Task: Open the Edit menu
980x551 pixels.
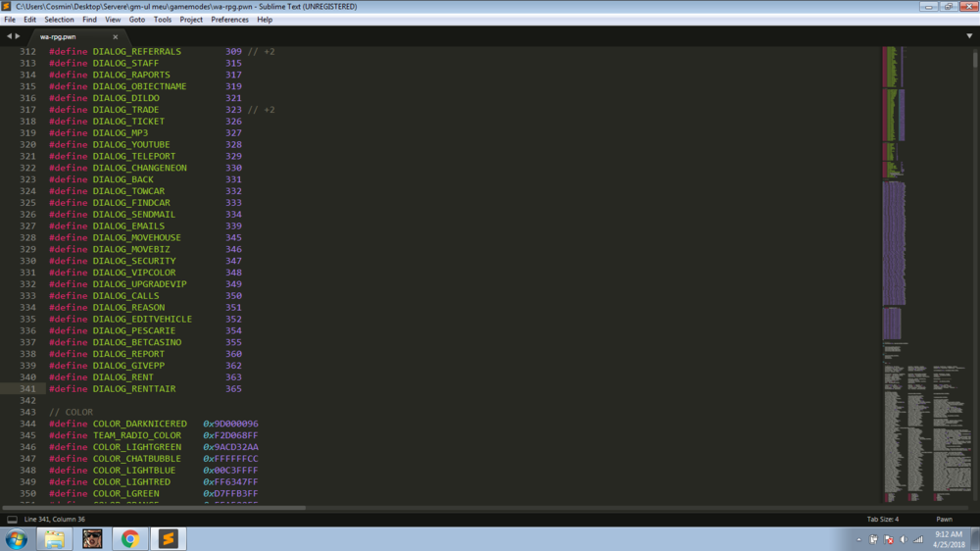Action: (x=29, y=20)
